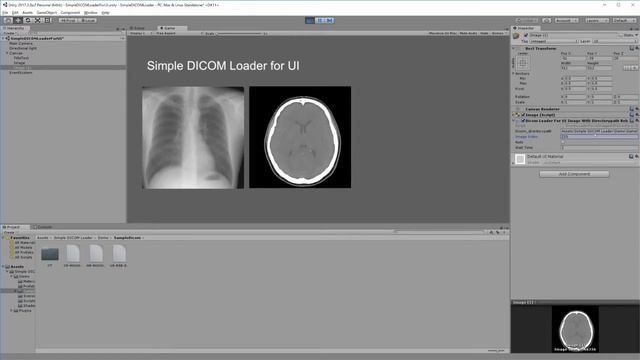The width and height of the screenshot is (640, 360).
Task: Select the Scale tool in toolbar
Action: (38, 20)
